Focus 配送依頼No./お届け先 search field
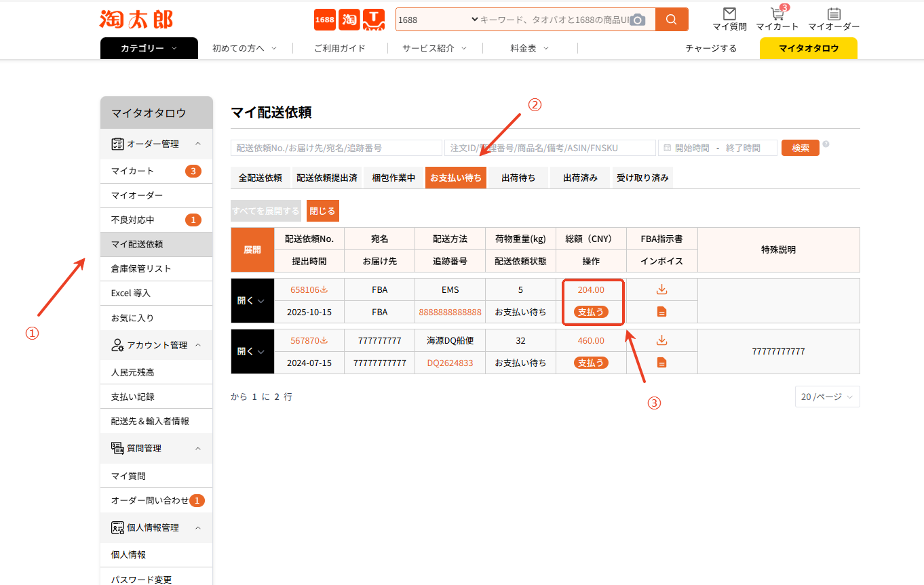 pos(336,148)
